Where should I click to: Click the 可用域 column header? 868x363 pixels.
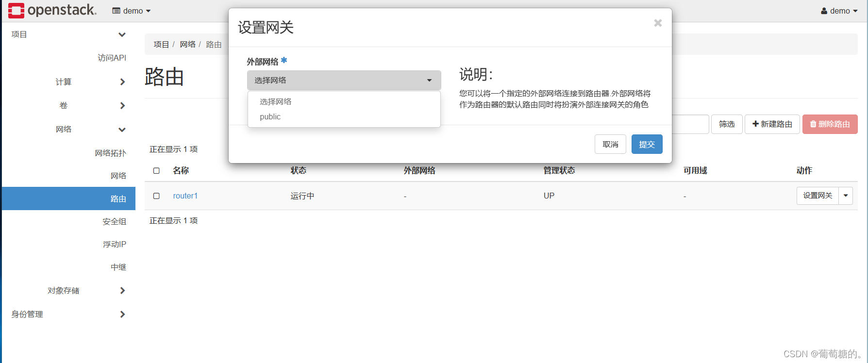(x=695, y=170)
